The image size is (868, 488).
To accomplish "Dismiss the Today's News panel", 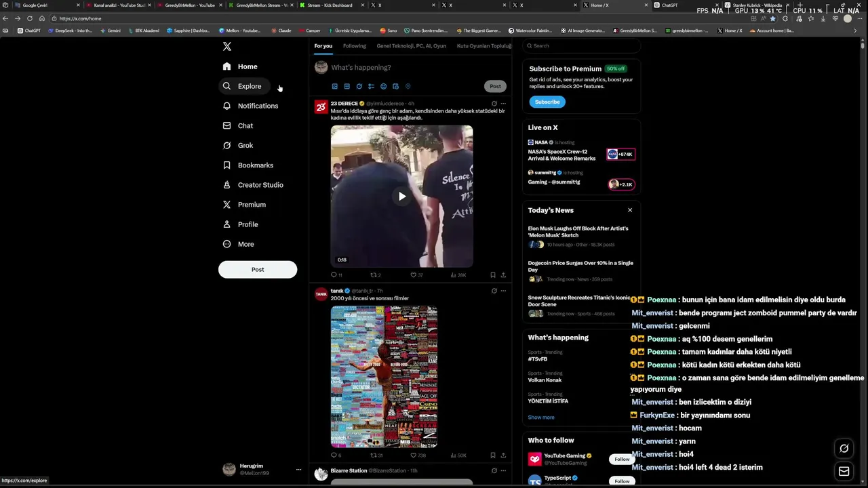I will click(630, 210).
